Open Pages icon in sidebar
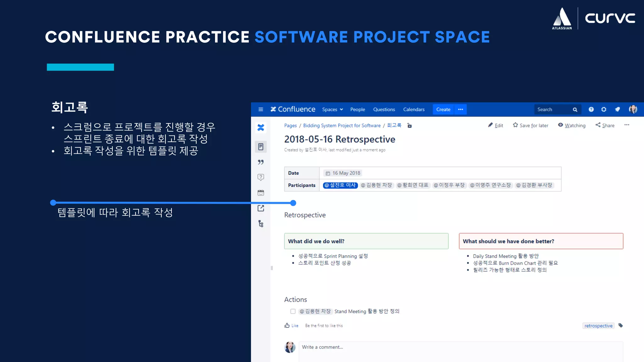644x362 pixels. click(x=261, y=147)
